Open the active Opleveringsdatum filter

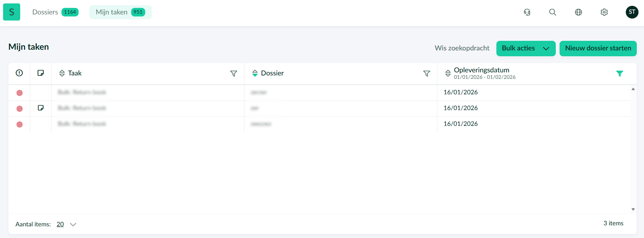pos(620,73)
